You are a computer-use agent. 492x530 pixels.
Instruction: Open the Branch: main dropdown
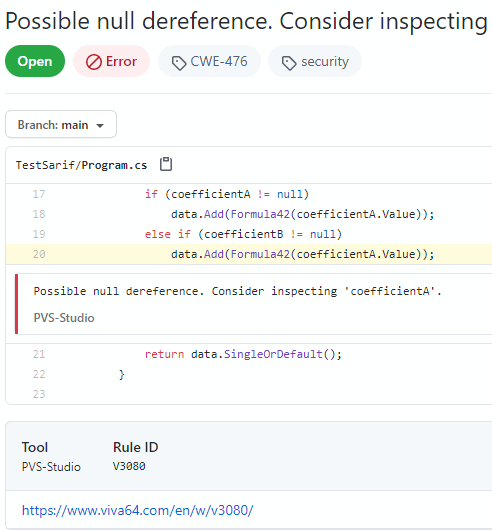pos(61,124)
